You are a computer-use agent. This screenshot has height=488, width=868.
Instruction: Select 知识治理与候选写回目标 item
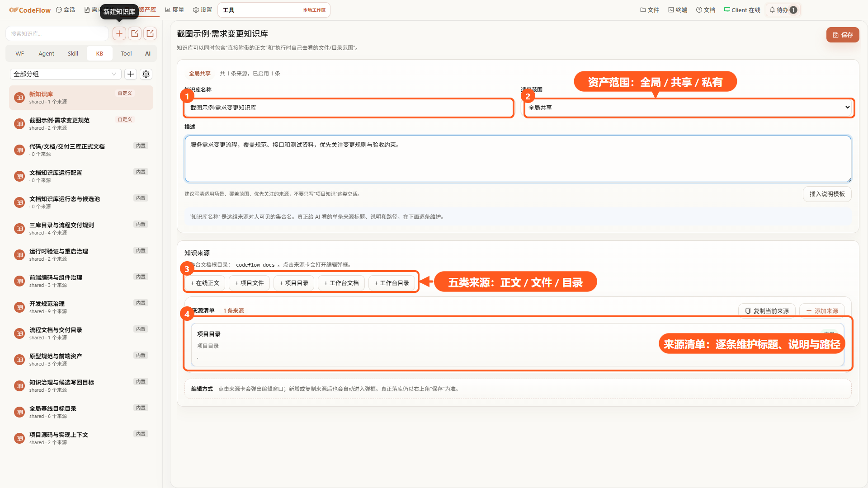tap(81, 386)
